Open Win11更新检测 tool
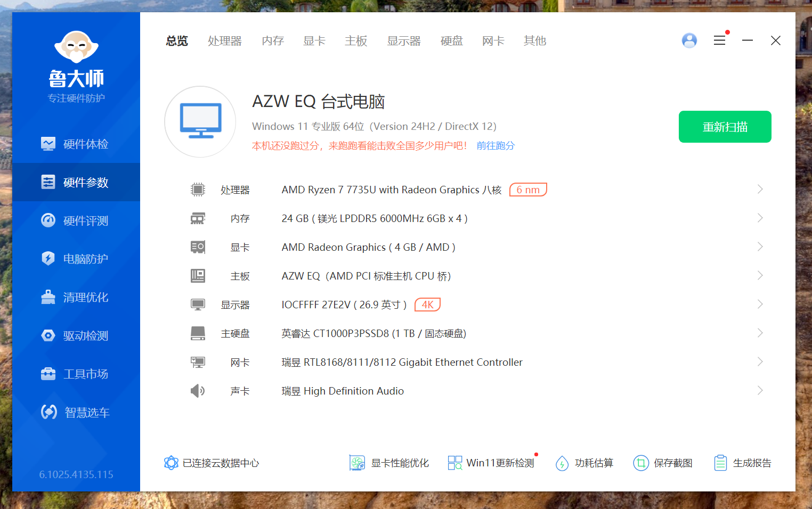Screen dimensions: 812x509 [491, 463]
